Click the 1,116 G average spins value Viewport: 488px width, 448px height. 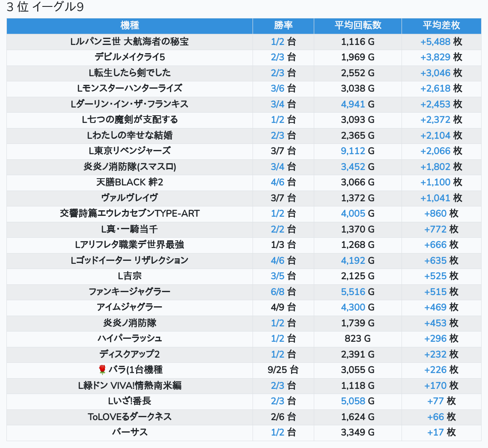coord(358,42)
